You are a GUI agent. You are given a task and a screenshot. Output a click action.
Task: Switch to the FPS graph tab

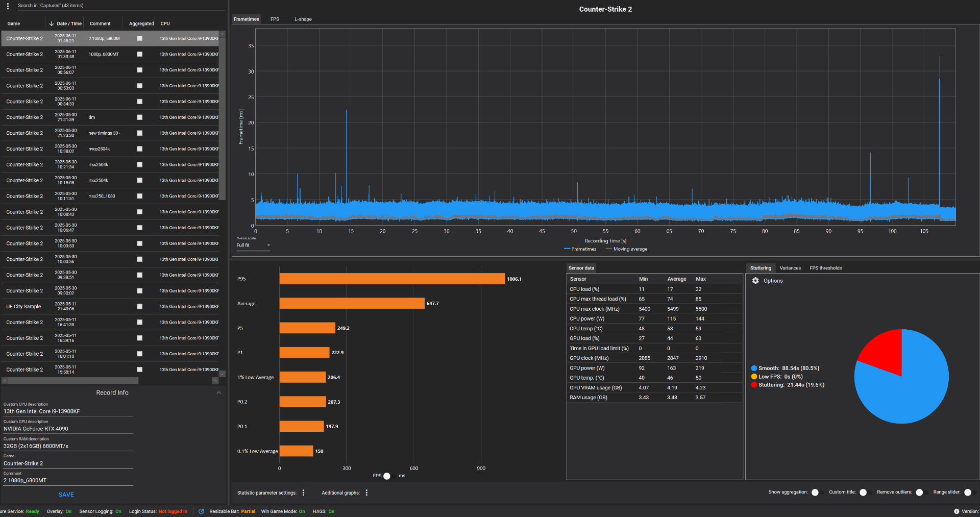tap(275, 19)
